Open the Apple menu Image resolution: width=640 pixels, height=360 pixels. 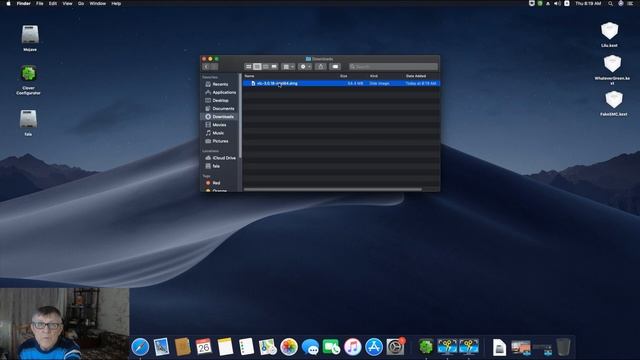8,3
